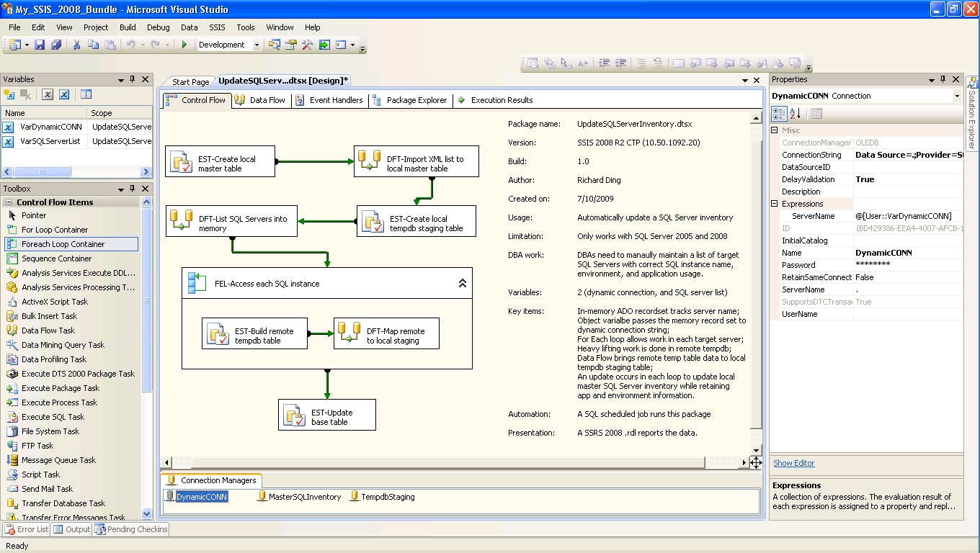This screenshot has height=553, width=980.
Task: Toggle Show System Variables button
Action: [47, 94]
